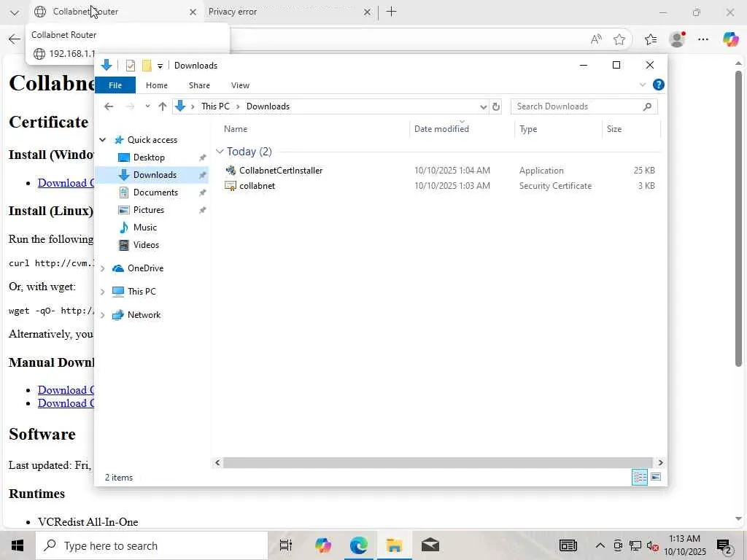Switch to the Share ribbon tab
747x560 pixels.
[199, 85]
